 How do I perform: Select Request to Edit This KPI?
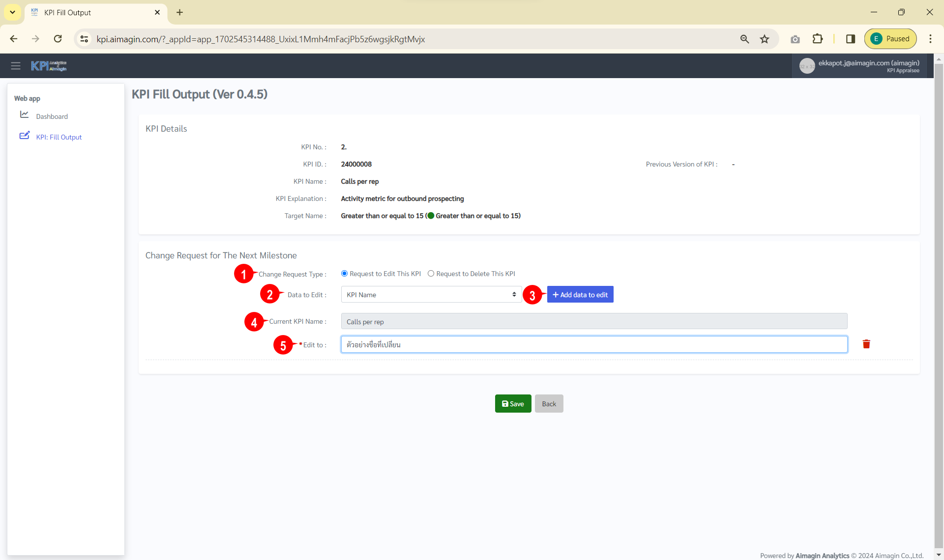click(x=344, y=274)
